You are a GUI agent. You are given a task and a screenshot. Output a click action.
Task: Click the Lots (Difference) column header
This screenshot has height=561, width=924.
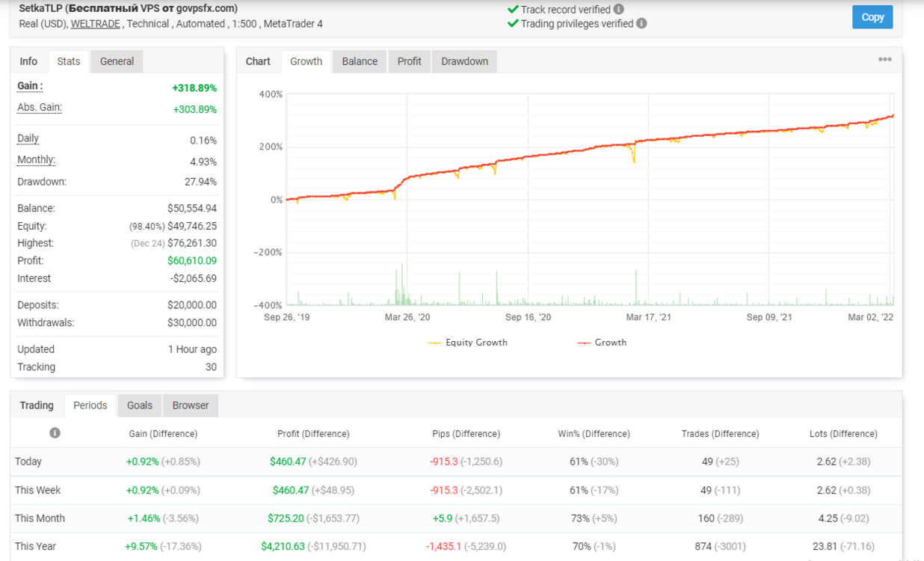(x=843, y=434)
